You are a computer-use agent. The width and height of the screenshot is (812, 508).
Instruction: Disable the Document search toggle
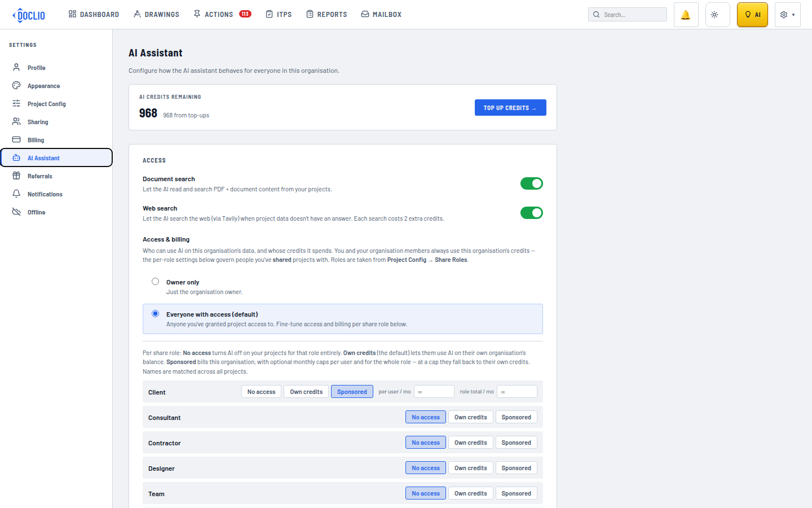pos(531,183)
